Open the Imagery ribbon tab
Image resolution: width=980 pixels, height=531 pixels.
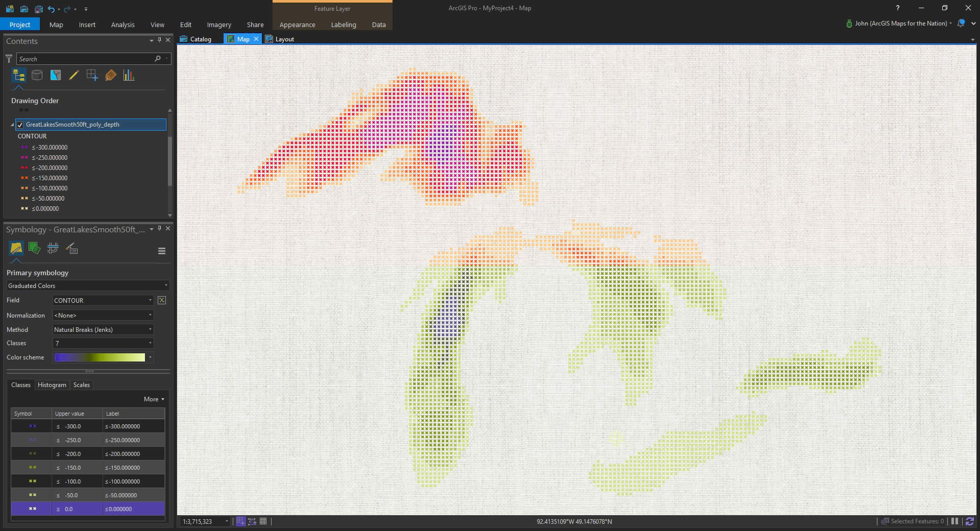point(219,25)
